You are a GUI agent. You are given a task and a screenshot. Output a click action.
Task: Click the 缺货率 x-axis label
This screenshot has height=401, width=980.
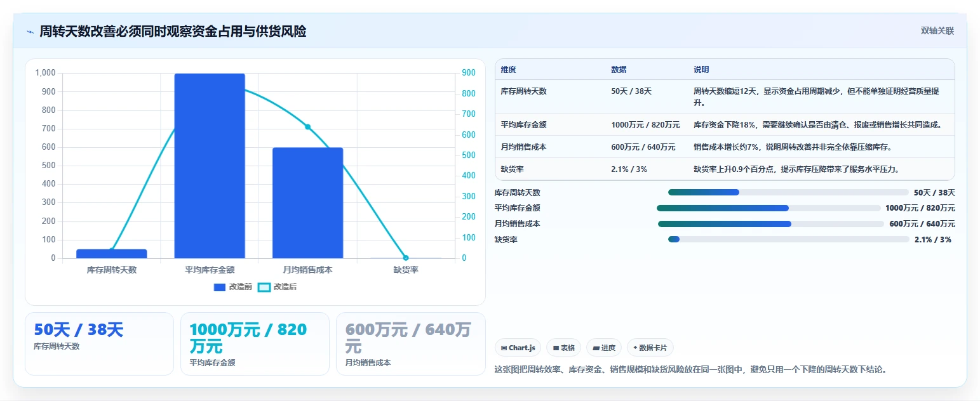pyautogui.click(x=406, y=270)
